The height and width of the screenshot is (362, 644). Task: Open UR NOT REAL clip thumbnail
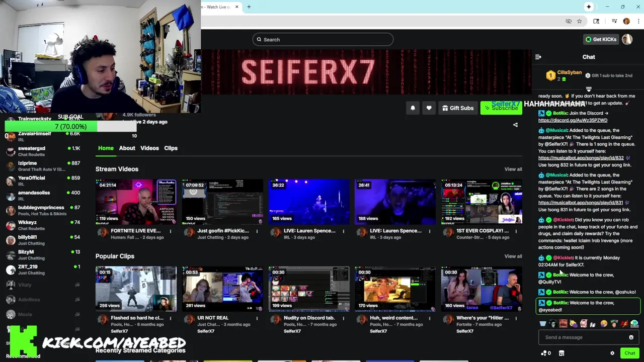click(222, 289)
